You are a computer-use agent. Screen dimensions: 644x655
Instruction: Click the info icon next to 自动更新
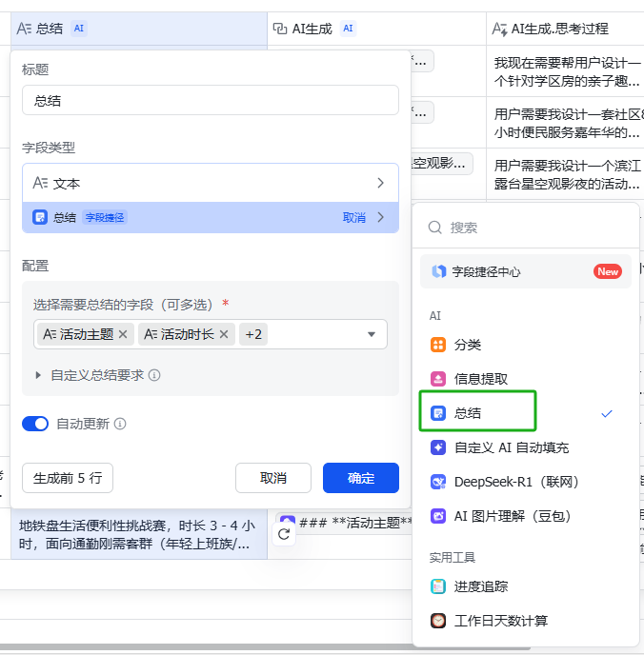coord(120,424)
